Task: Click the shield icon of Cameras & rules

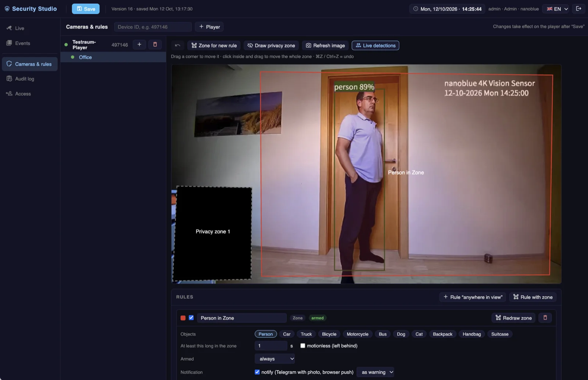Action: (9, 64)
